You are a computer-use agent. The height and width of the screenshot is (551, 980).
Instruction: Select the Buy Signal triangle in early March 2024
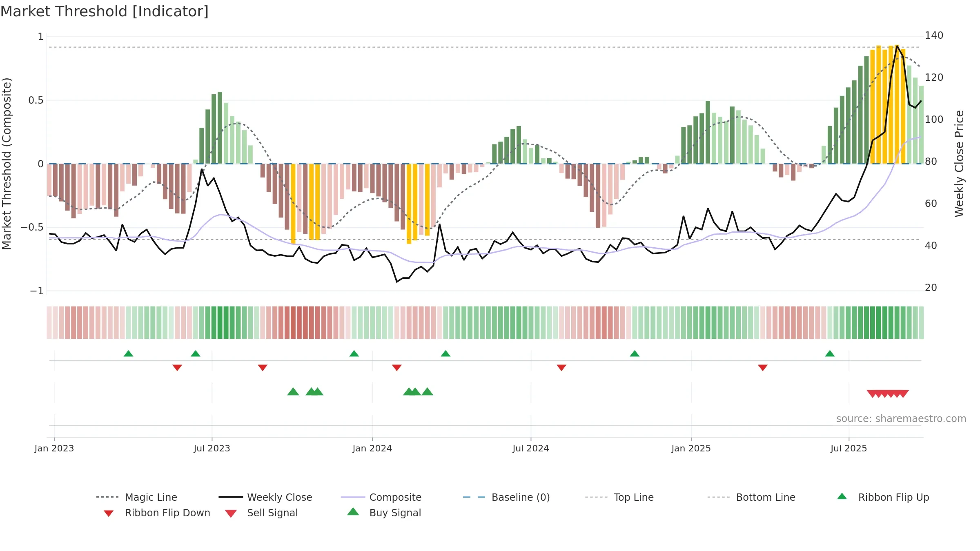coord(427,392)
